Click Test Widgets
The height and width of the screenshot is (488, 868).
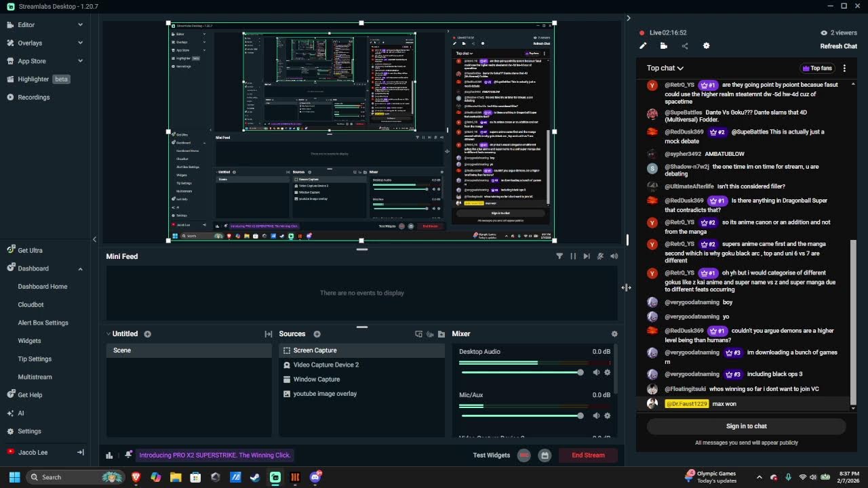coord(491,455)
